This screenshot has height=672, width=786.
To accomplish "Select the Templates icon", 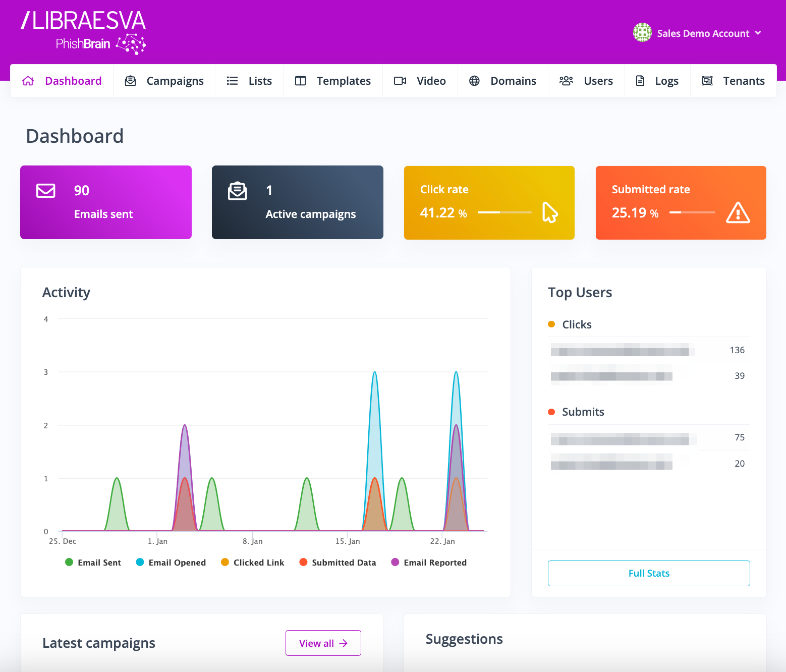I will [x=300, y=81].
